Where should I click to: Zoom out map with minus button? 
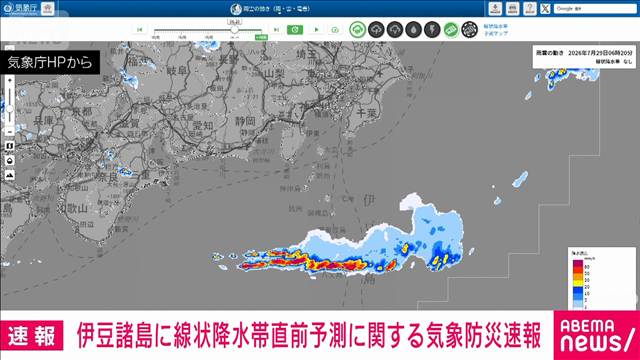coord(9,131)
